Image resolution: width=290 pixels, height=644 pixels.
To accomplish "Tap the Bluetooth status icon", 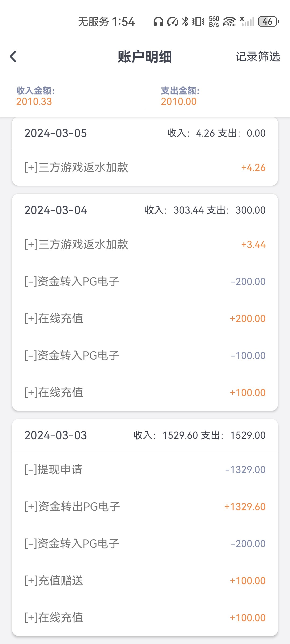I will pyautogui.click(x=185, y=22).
